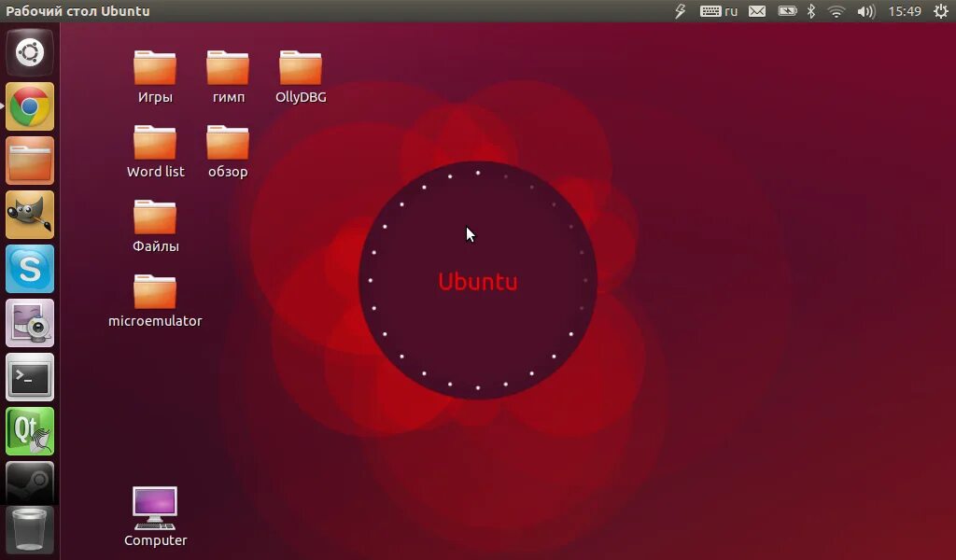Viewport: 956px width, 560px height.
Task: Select the Computer desktop icon
Action: [x=156, y=517]
